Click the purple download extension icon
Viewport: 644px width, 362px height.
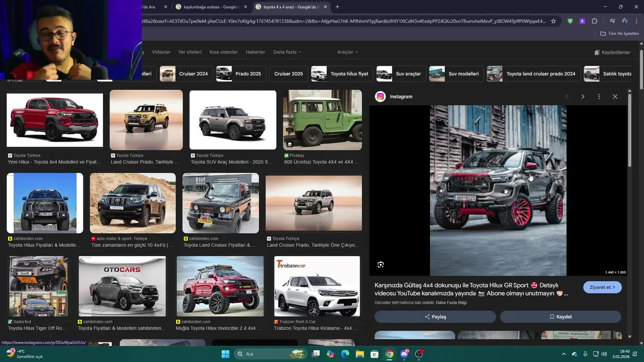point(582,21)
